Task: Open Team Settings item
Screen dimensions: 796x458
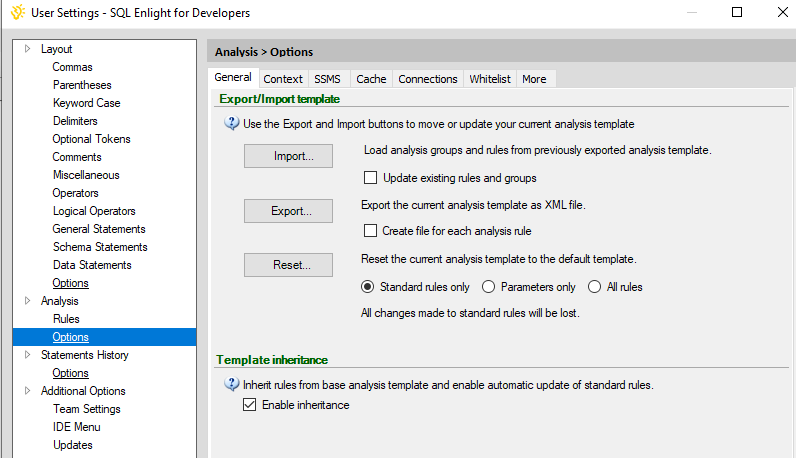Action: [87, 409]
